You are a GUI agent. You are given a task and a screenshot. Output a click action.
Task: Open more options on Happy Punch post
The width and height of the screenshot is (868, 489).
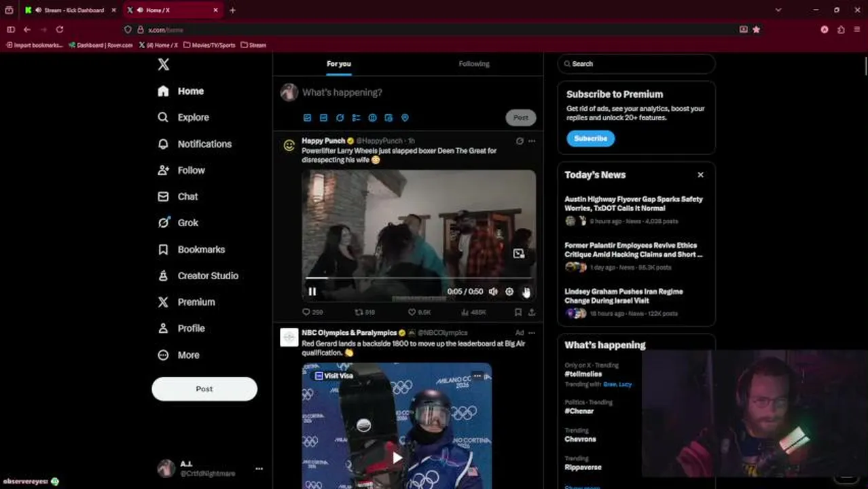tap(532, 141)
